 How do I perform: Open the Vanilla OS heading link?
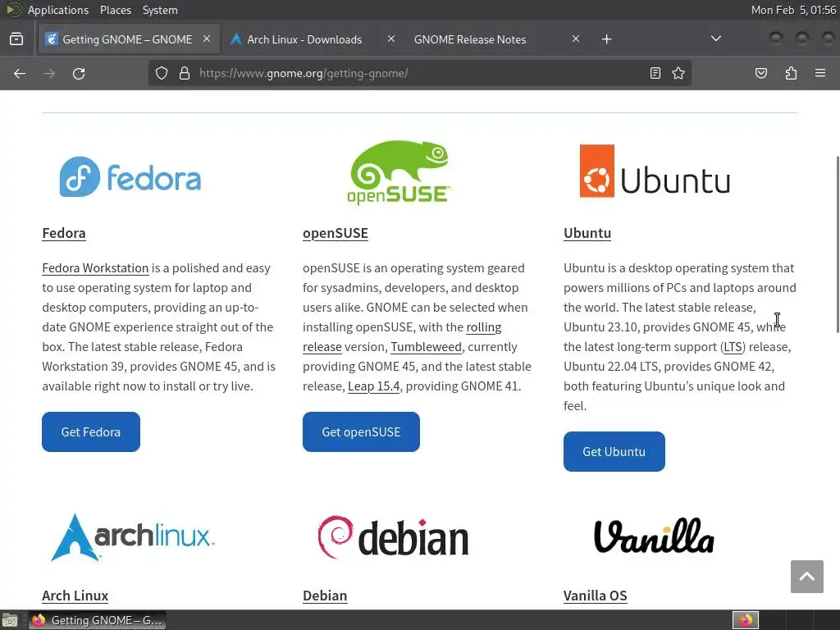click(596, 596)
